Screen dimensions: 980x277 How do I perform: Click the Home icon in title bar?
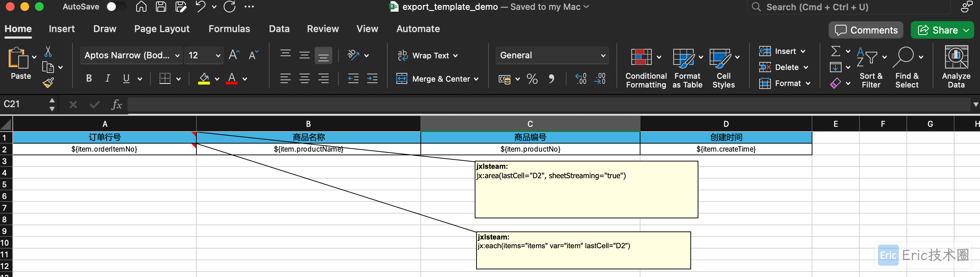click(141, 7)
